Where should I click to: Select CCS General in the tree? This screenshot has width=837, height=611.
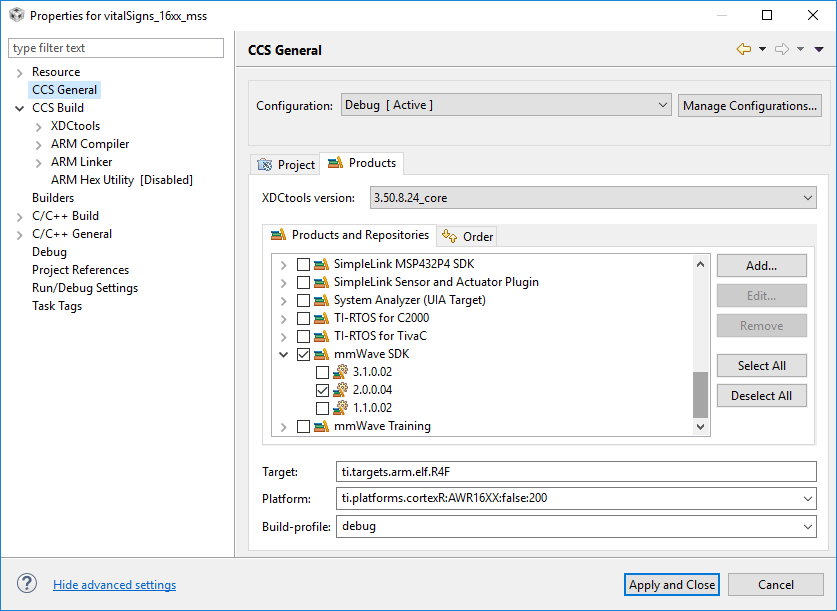click(65, 90)
